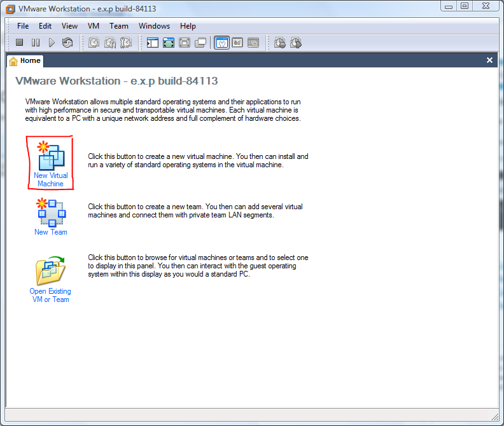Close the VMware Workstation window

[486, 6]
